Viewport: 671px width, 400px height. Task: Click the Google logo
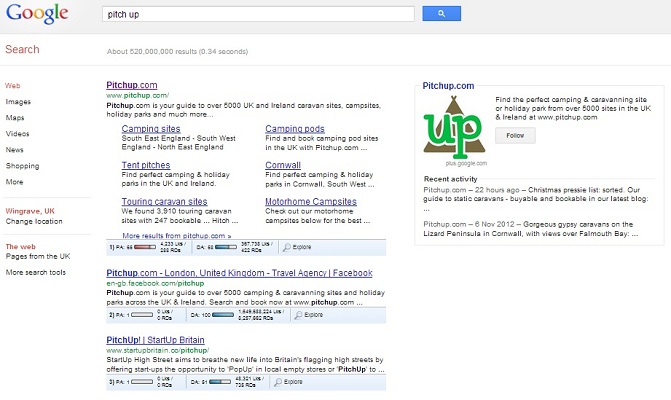point(37,13)
